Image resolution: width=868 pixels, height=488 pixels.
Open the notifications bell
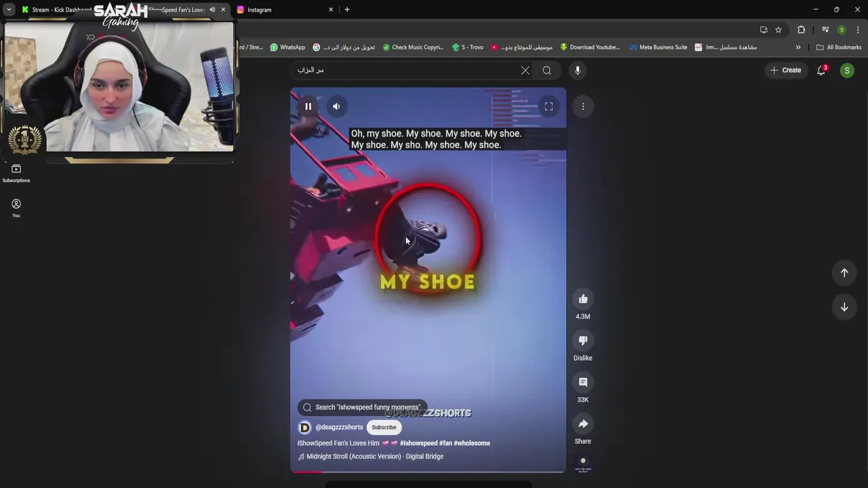coord(821,70)
